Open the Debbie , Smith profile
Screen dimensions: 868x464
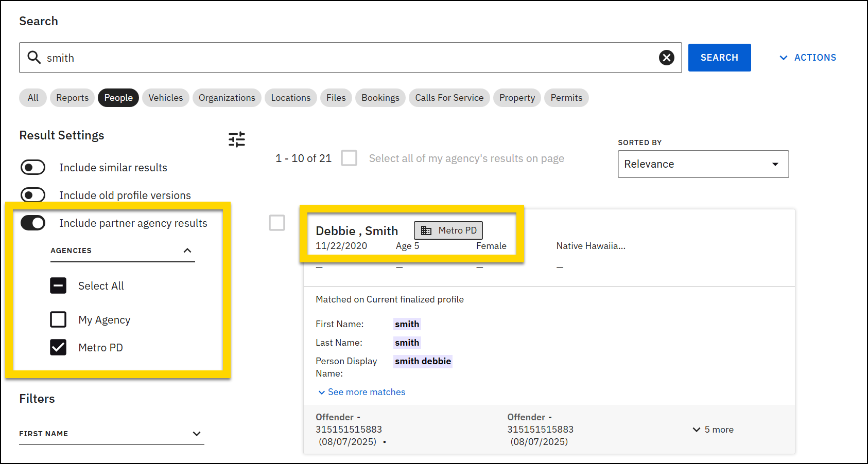point(357,231)
